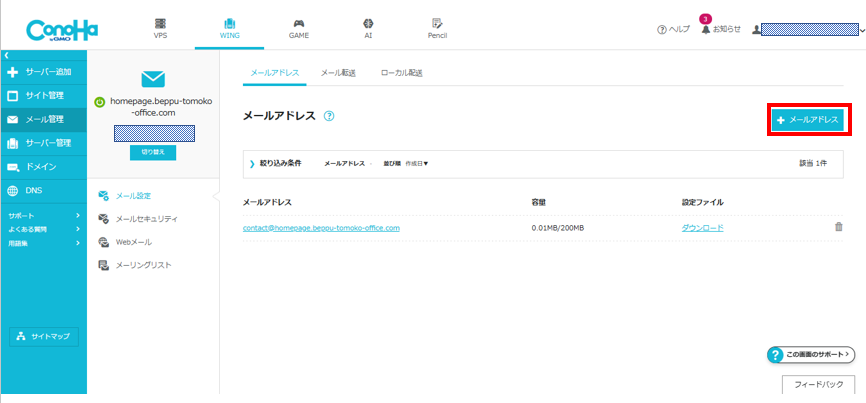Expand よくある質問 in the sidebar
866x403 pixels.
pyautogui.click(x=43, y=229)
